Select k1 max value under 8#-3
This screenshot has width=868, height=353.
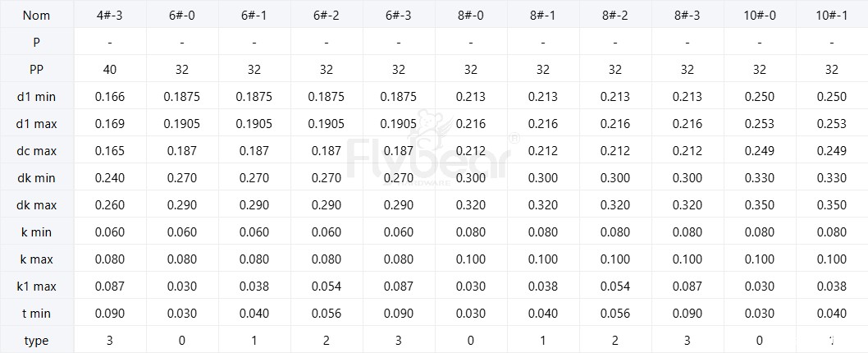pos(688,287)
